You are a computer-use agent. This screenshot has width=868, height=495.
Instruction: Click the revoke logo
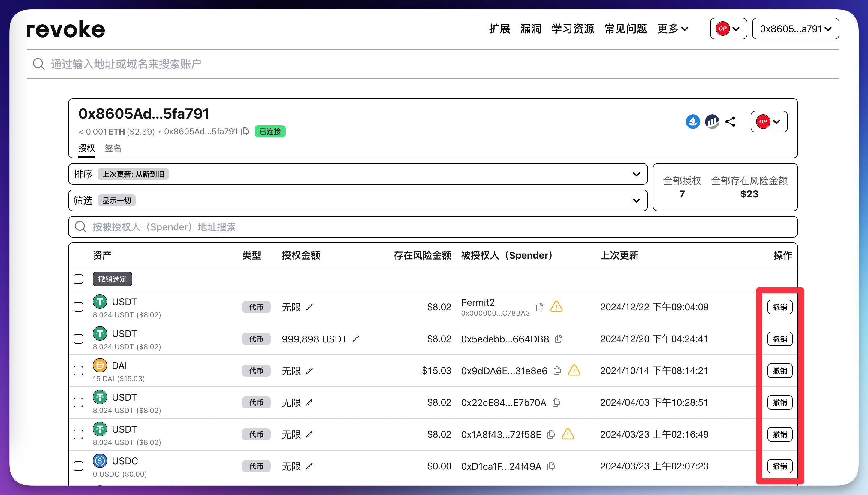(65, 29)
